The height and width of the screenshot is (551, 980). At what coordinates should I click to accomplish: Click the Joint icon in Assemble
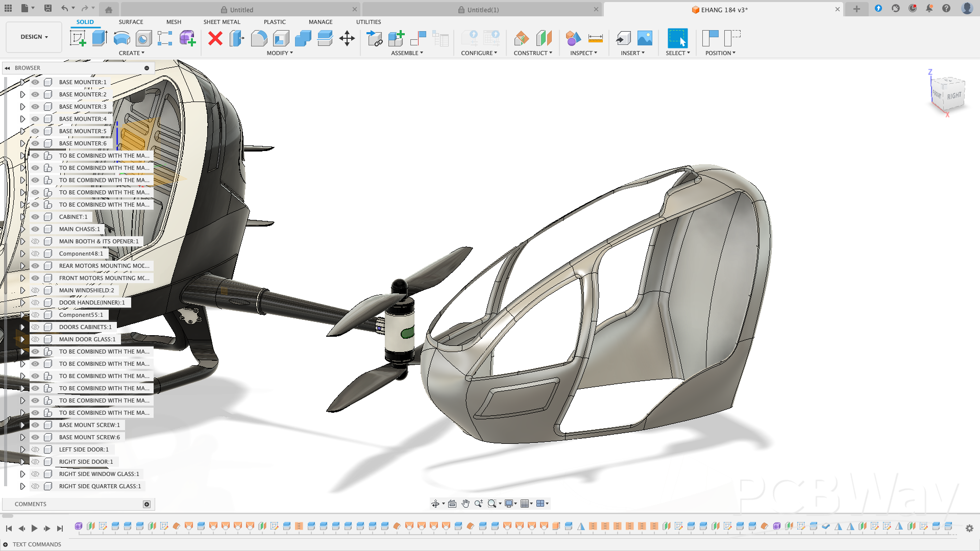point(419,38)
